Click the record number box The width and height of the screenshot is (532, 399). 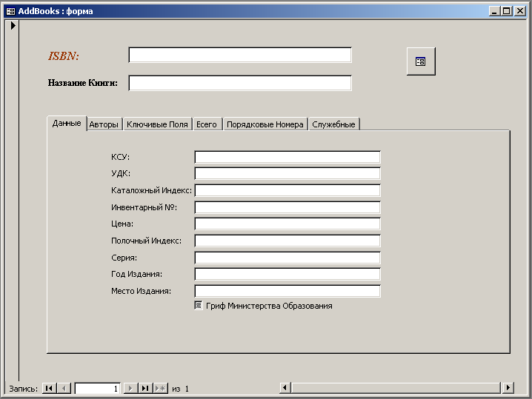tap(97, 388)
